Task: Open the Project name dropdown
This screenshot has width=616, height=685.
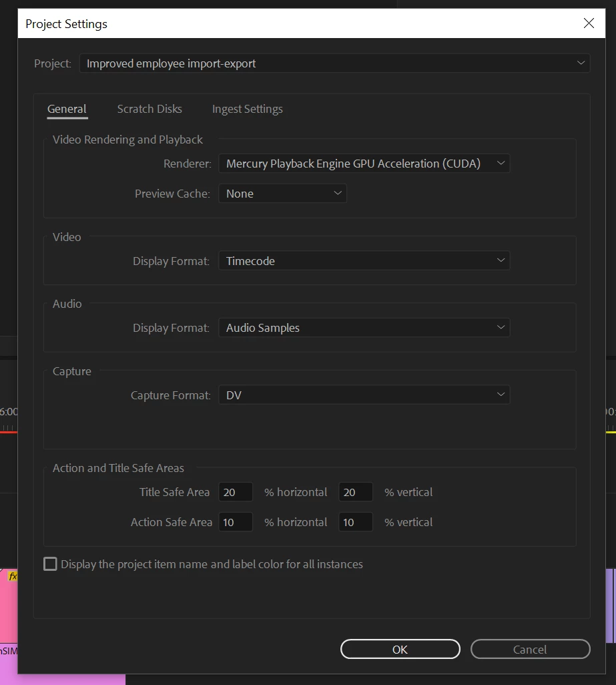Action: point(334,63)
